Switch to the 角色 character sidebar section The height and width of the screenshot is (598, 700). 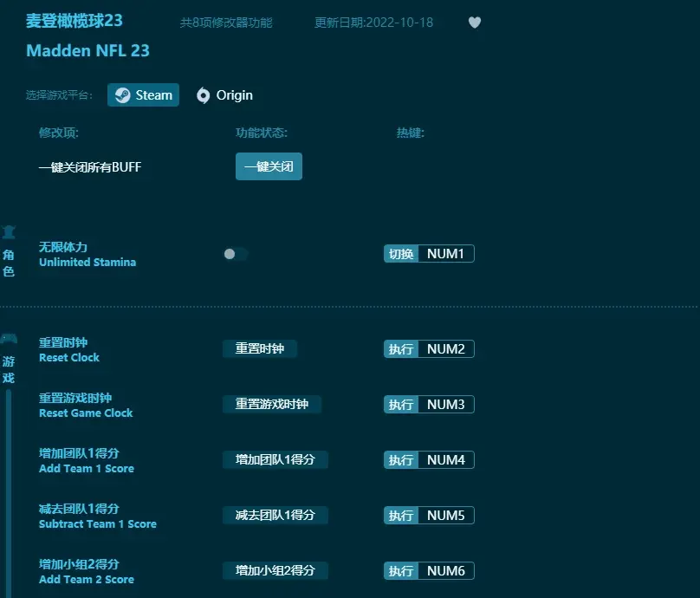pyautogui.click(x=10, y=263)
